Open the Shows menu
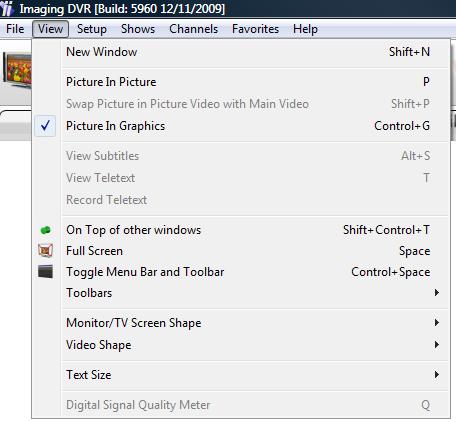The height and width of the screenshot is (422, 456). (138, 29)
